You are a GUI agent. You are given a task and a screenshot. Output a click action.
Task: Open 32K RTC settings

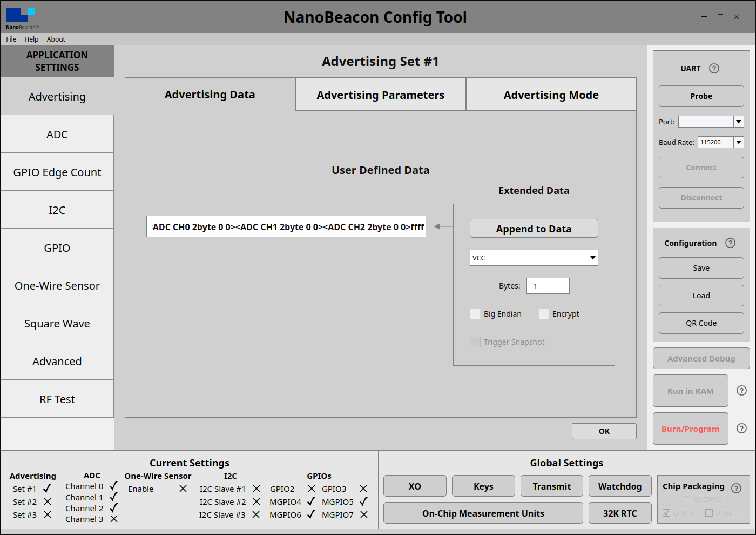coord(620,513)
